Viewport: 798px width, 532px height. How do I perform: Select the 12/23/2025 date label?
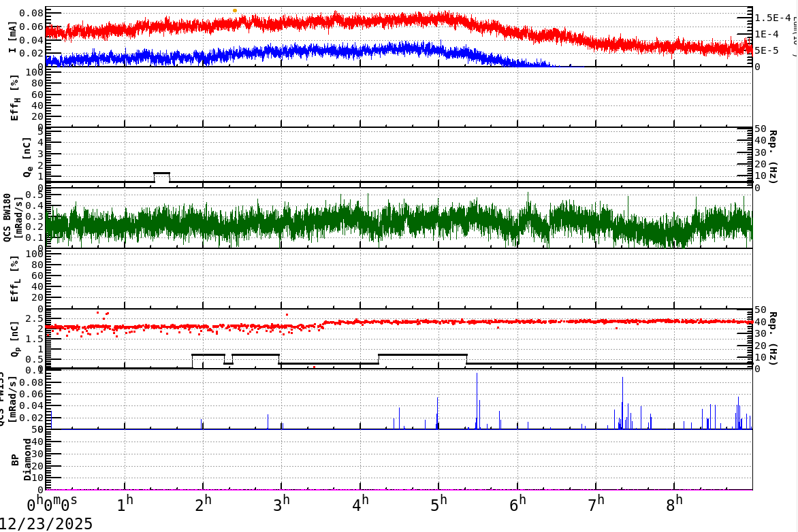click(44, 522)
